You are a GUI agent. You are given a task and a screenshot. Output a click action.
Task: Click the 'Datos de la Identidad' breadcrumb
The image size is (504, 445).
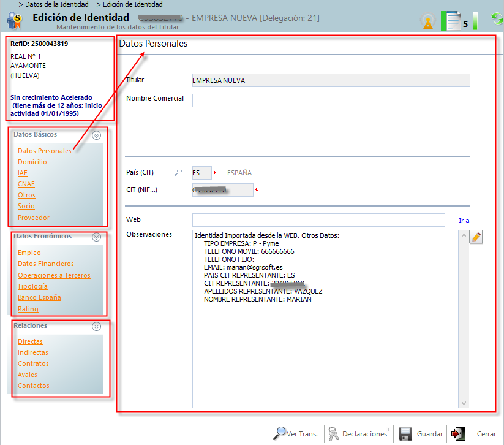(56, 4)
